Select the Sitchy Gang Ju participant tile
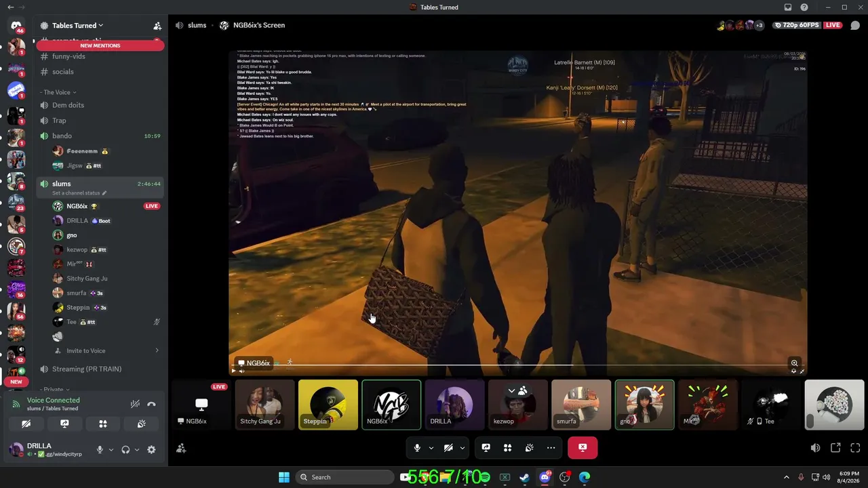 pyautogui.click(x=265, y=405)
